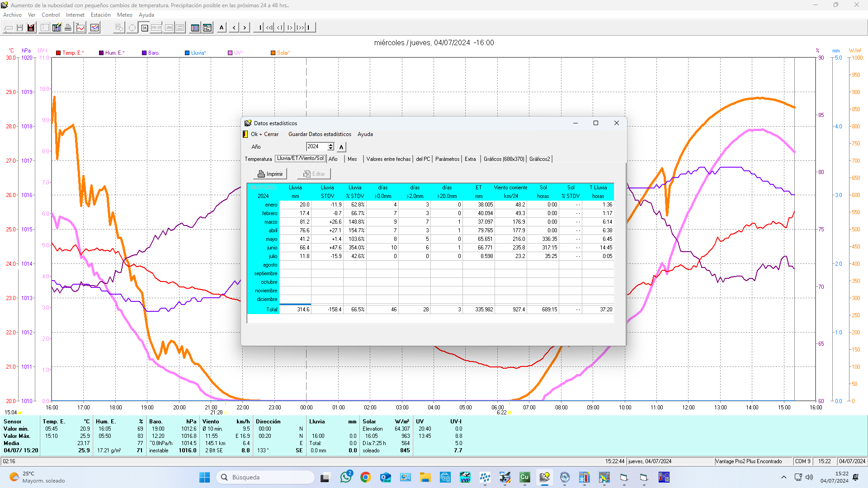868x488 pixels.
Task: Go to previous period with left arrow
Action: 234,28
